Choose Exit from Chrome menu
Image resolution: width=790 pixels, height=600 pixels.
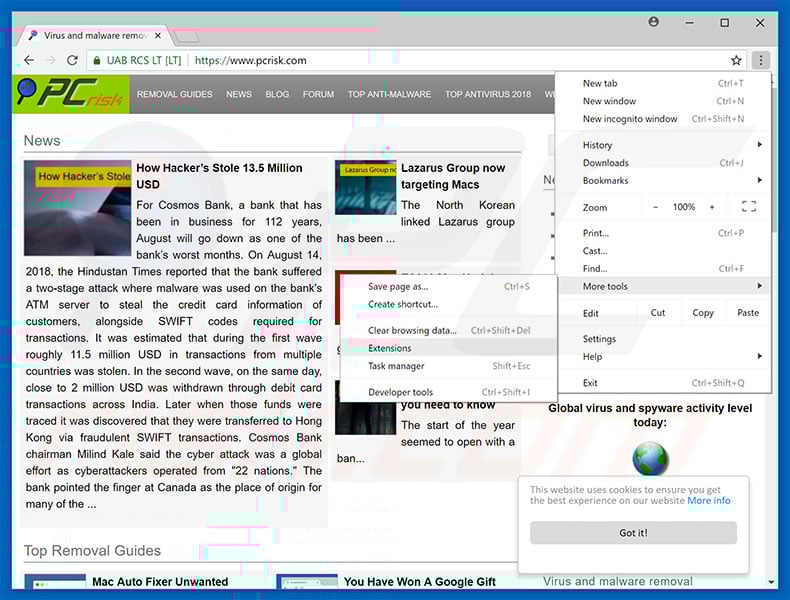click(x=664, y=383)
